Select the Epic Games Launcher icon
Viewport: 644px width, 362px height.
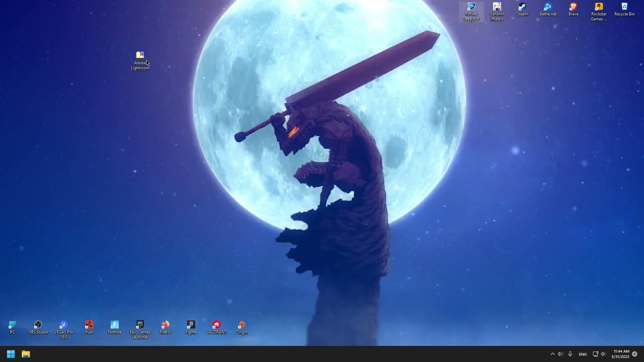[x=140, y=330]
